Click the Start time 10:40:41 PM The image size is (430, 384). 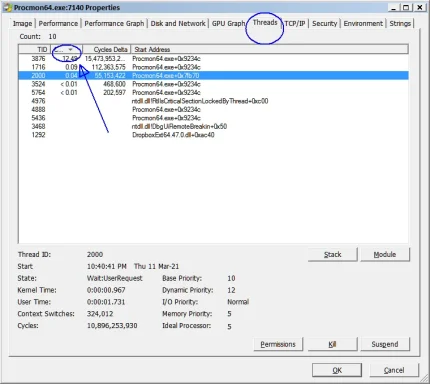pyautogui.click(x=107, y=266)
